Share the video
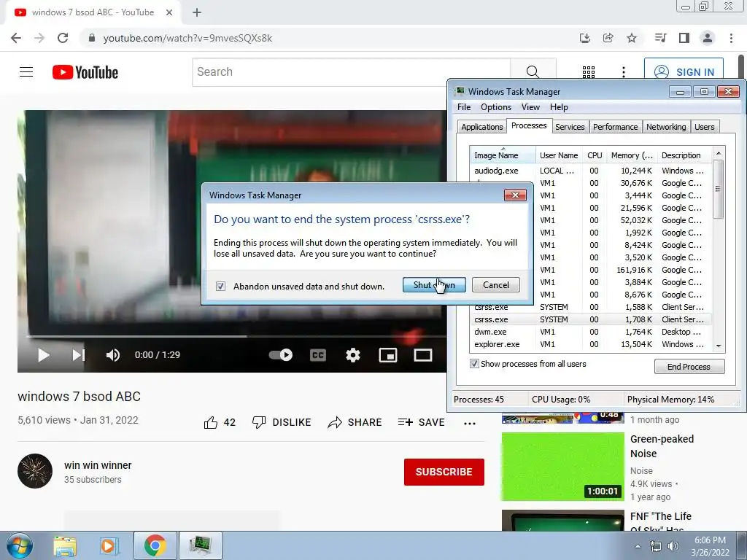The height and width of the screenshot is (560, 747). [355, 422]
